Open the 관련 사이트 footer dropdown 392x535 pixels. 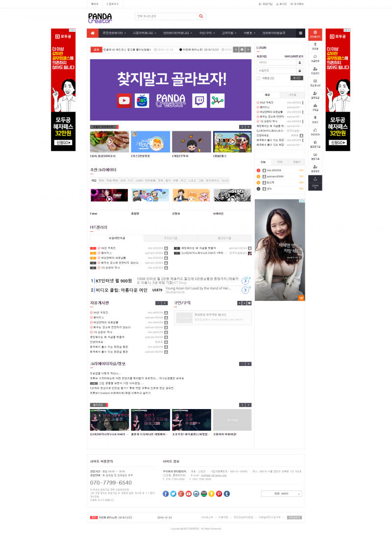(281, 494)
